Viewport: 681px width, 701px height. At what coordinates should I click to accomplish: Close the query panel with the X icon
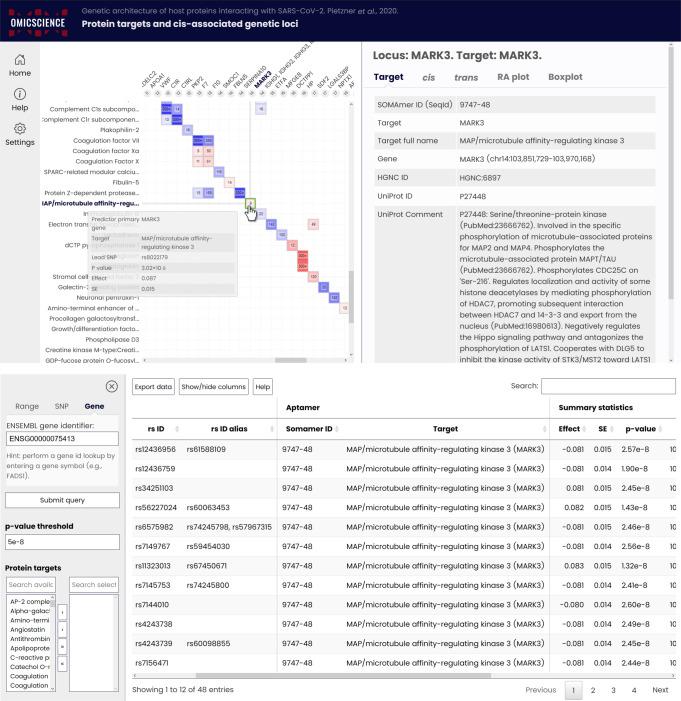[111, 386]
